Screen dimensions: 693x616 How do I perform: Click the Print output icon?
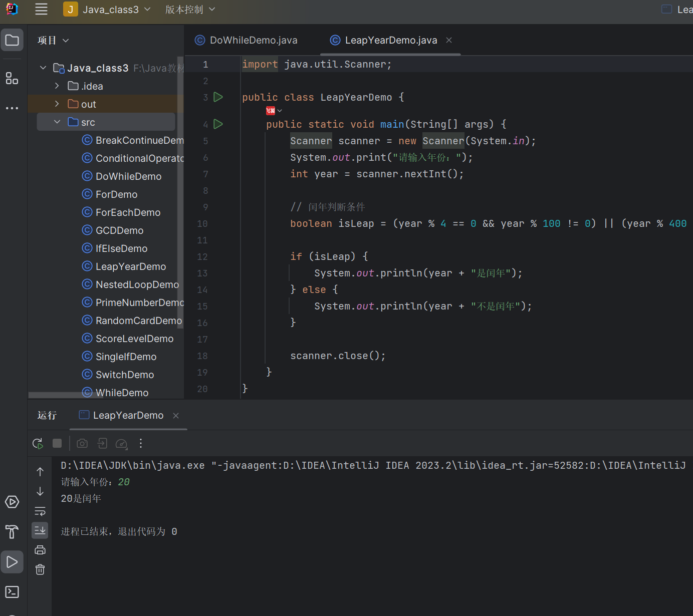[40, 550]
